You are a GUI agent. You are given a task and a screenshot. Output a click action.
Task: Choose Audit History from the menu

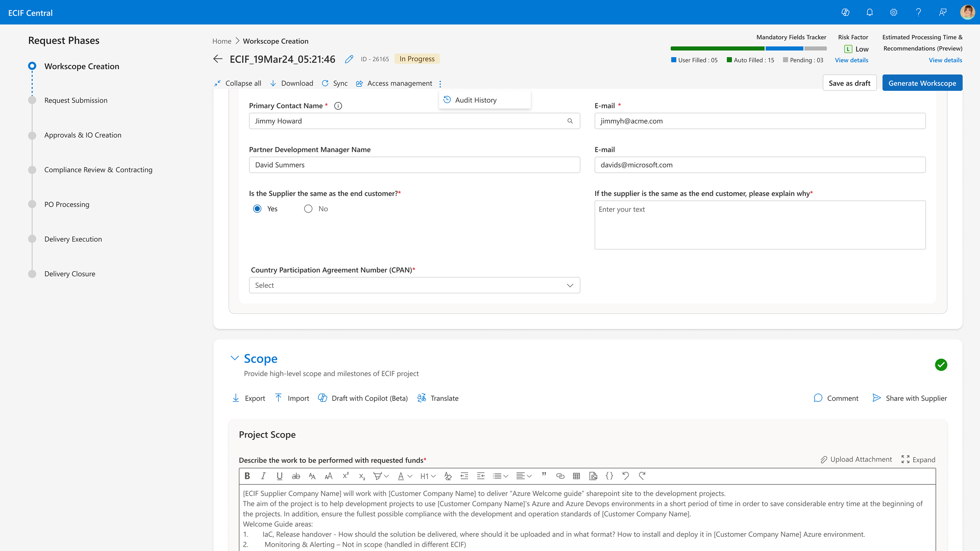point(476,100)
